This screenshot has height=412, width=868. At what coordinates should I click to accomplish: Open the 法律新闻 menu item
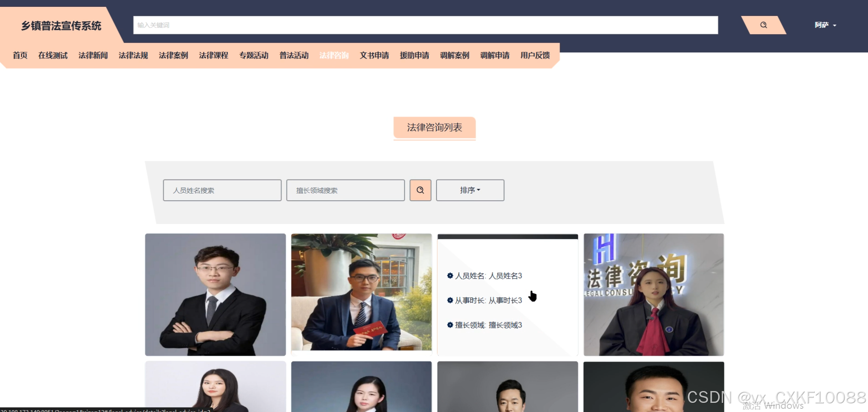(x=93, y=56)
